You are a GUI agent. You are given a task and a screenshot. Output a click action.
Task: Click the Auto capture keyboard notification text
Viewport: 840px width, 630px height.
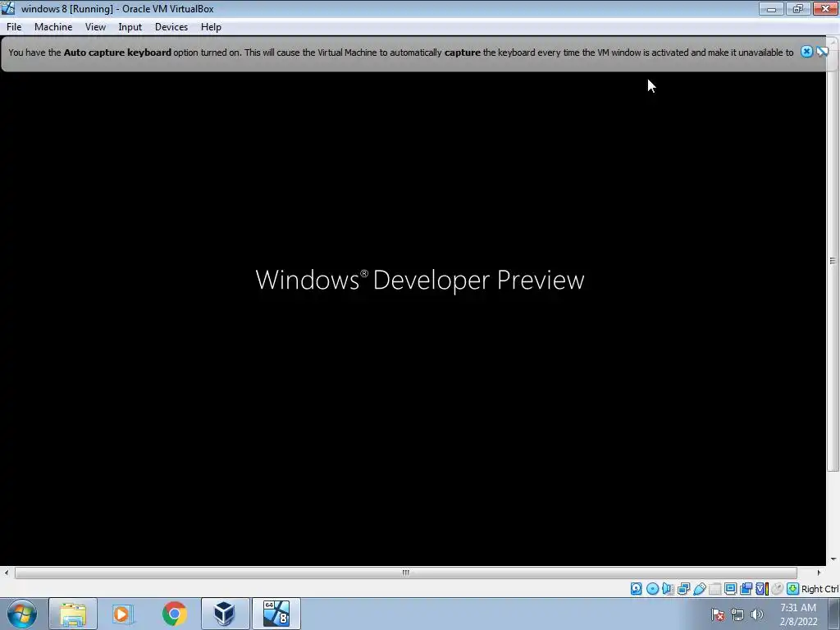coord(400,52)
